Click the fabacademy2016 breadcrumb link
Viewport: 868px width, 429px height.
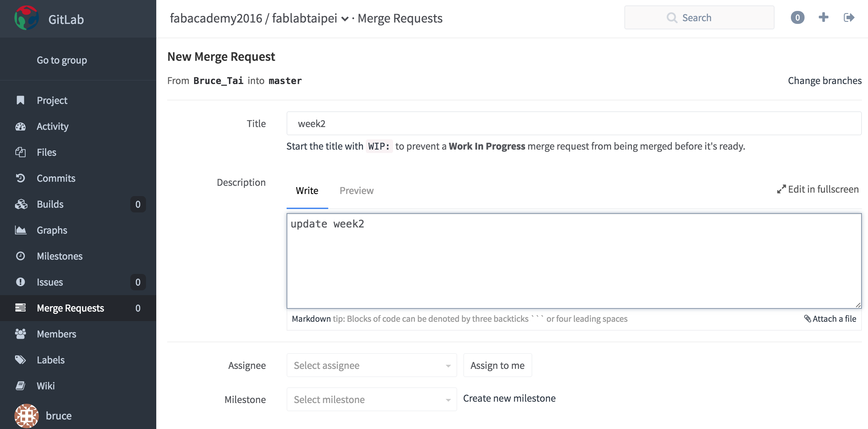[216, 18]
